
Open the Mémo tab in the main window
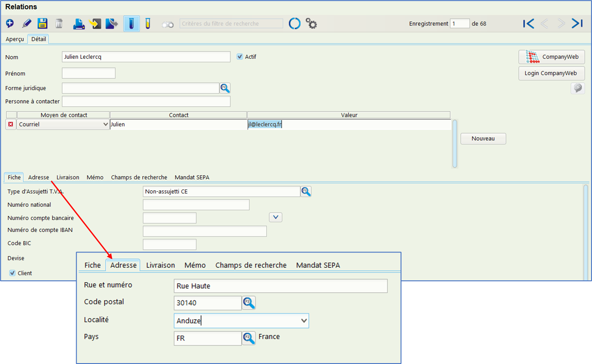tap(95, 177)
